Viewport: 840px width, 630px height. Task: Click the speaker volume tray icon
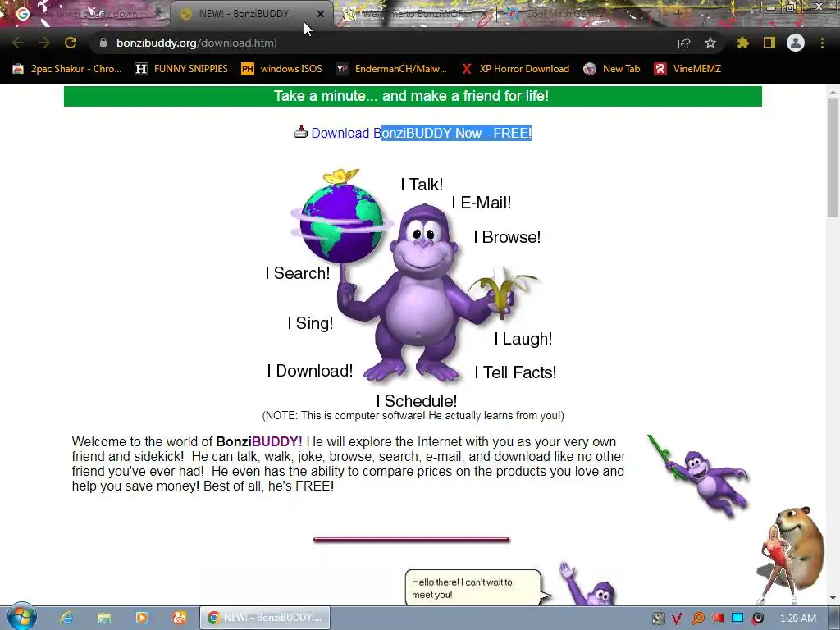click(757, 619)
